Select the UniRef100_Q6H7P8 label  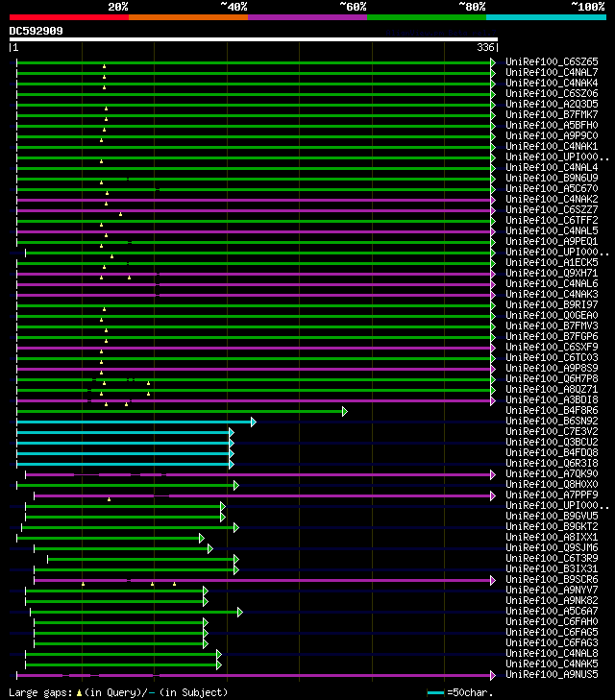point(552,378)
